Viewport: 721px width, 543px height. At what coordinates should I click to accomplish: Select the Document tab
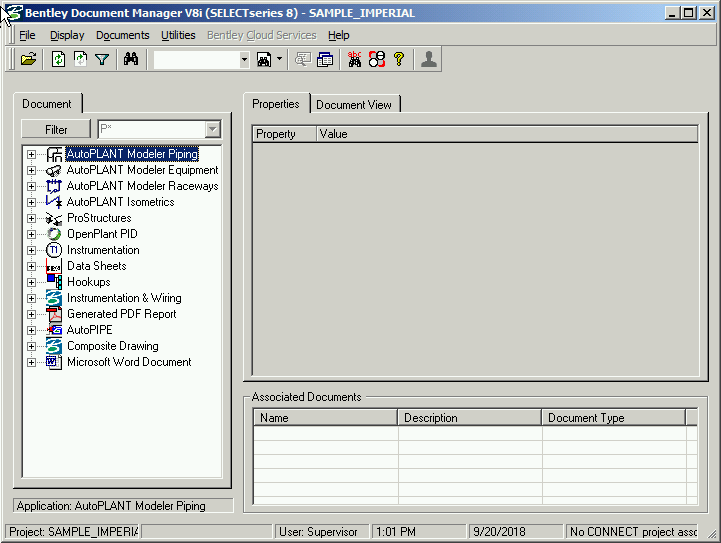tap(47, 104)
